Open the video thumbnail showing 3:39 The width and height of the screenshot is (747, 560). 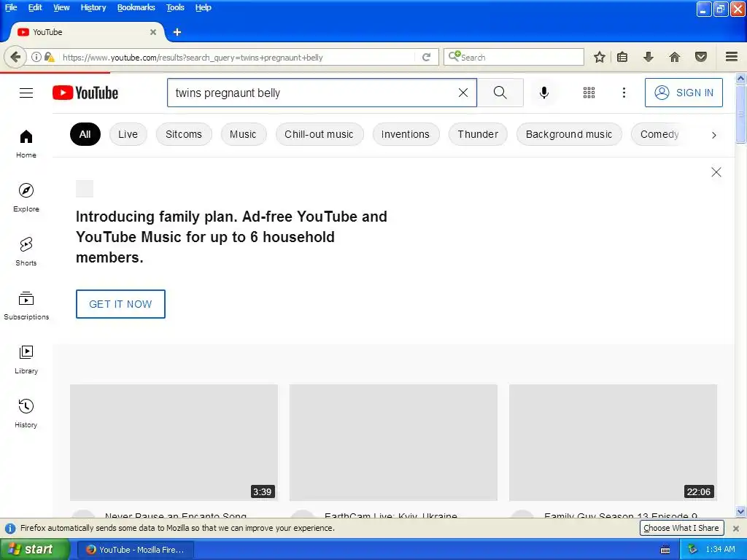pyautogui.click(x=174, y=443)
